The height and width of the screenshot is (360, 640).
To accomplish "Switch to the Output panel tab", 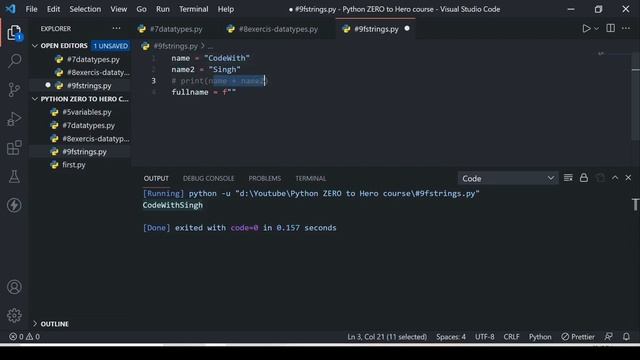I will click(x=156, y=178).
